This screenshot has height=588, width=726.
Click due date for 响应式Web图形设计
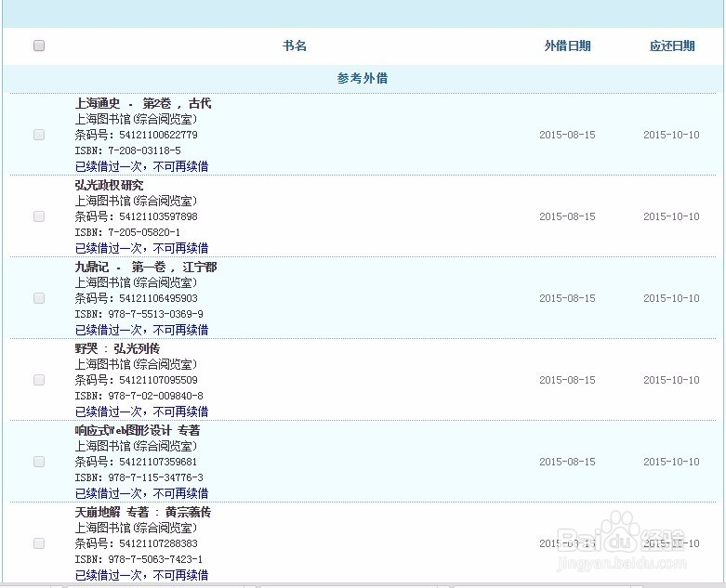point(671,462)
